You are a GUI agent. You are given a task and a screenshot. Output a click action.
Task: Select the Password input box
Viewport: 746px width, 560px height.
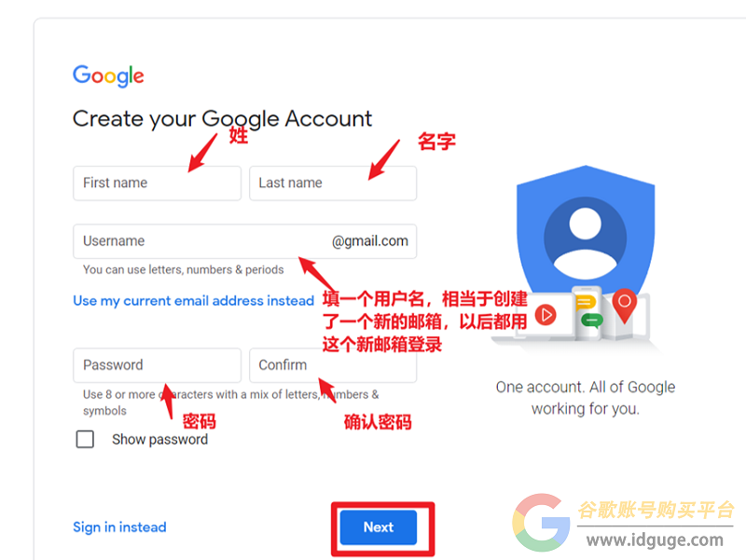click(x=157, y=365)
